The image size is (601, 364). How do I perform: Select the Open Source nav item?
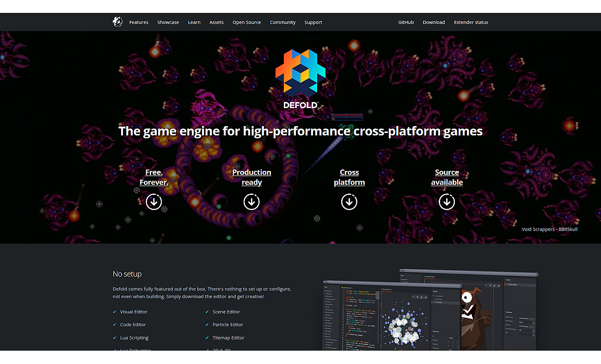point(246,22)
